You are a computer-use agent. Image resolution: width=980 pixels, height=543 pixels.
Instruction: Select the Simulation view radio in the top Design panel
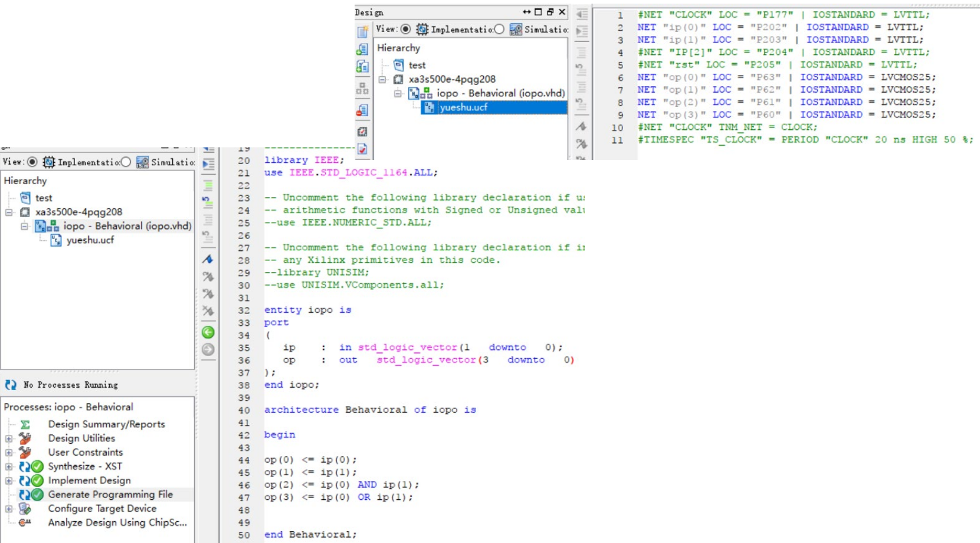[499, 29]
